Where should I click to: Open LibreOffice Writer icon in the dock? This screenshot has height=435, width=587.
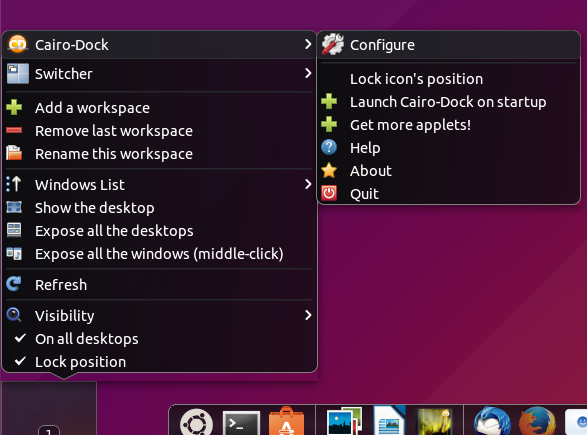point(389,421)
